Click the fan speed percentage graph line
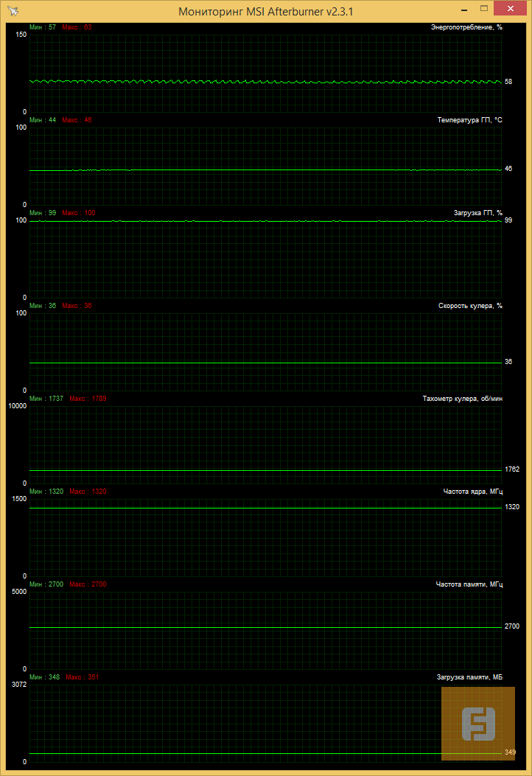The width and height of the screenshot is (532, 776). pos(266,363)
